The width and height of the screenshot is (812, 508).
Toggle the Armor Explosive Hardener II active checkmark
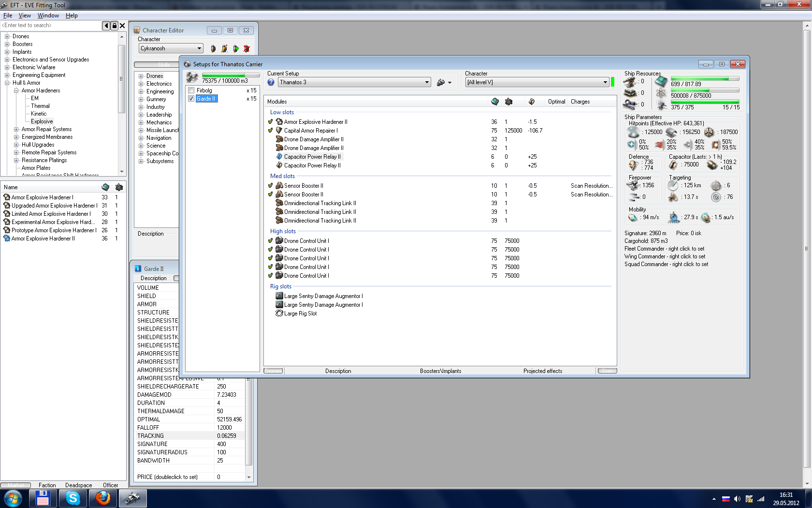[x=271, y=122]
